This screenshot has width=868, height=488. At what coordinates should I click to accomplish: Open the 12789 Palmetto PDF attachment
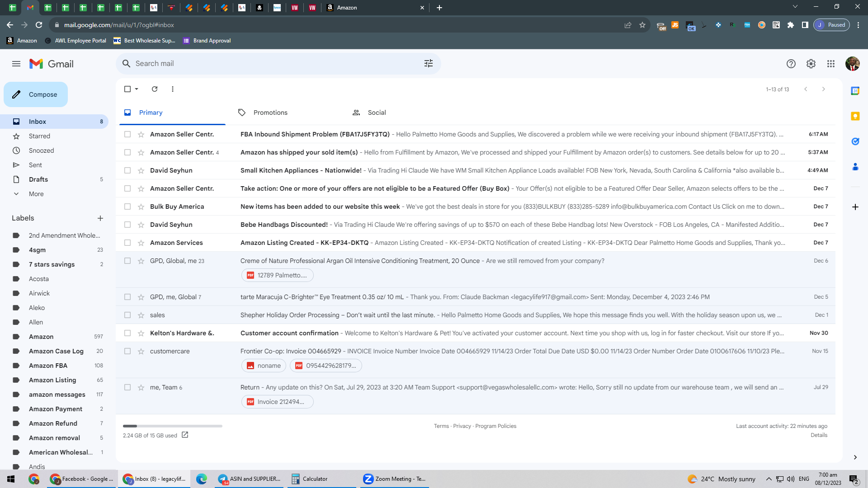pos(277,275)
